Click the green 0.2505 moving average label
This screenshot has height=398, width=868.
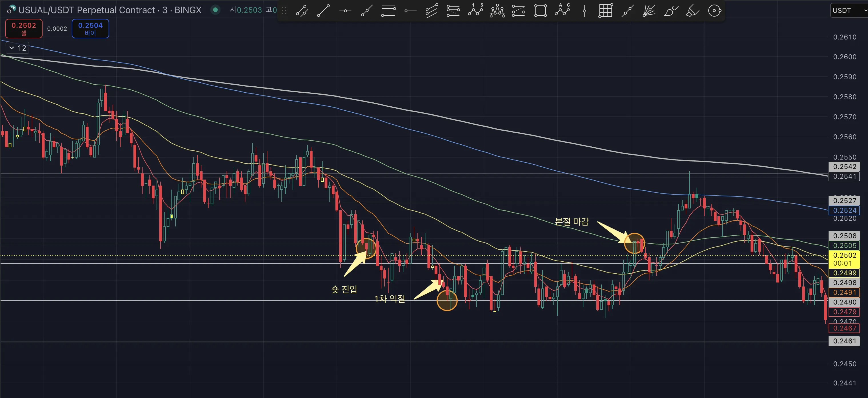click(844, 246)
